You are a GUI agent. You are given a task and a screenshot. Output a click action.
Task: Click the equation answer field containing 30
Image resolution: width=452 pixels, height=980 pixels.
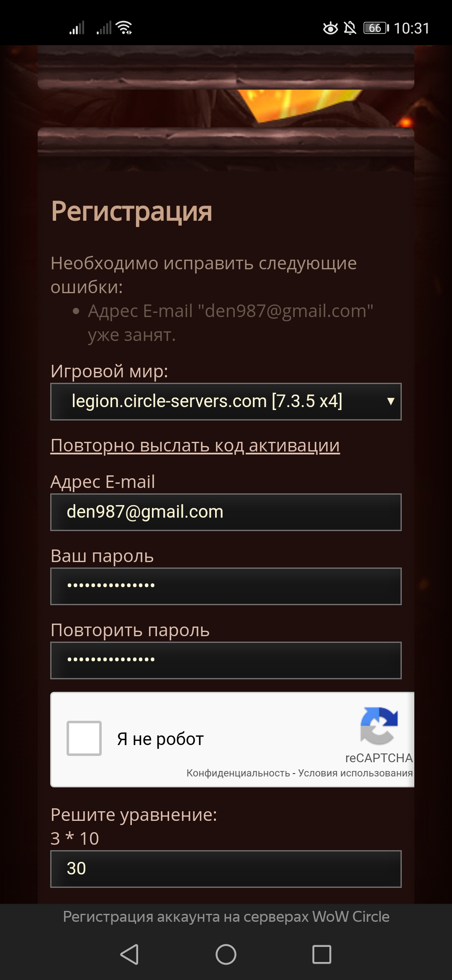pos(226,869)
